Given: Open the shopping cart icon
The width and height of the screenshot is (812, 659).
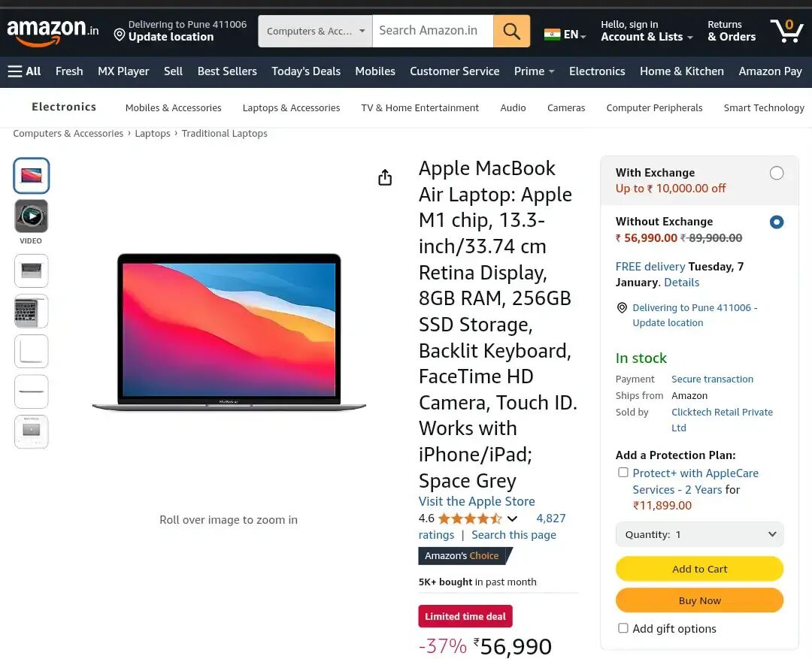Looking at the screenshot, I should 786,31.
